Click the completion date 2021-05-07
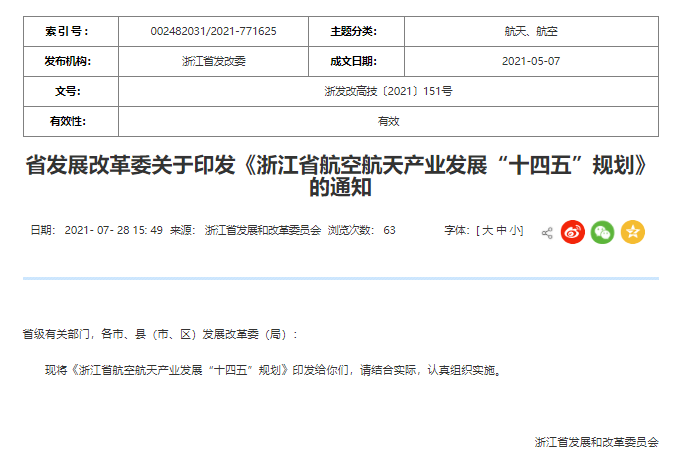Screen dimensions: 680x454 (x=531, y=62)
